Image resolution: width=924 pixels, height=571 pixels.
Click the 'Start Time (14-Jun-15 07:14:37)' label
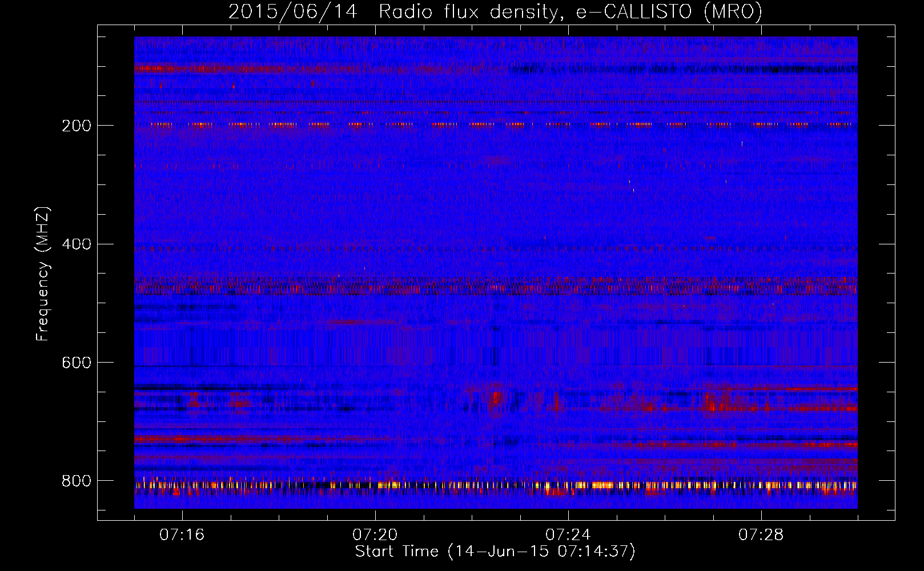[495, 552]
